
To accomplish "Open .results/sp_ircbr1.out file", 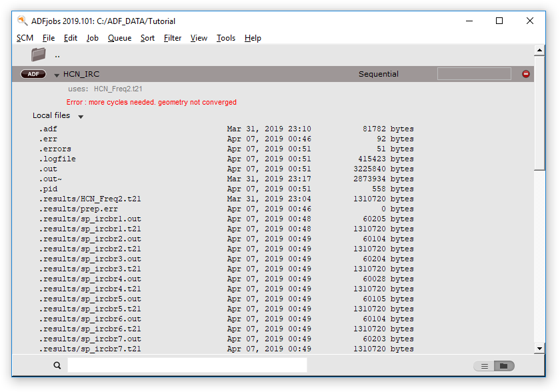I will pos(90,219).
